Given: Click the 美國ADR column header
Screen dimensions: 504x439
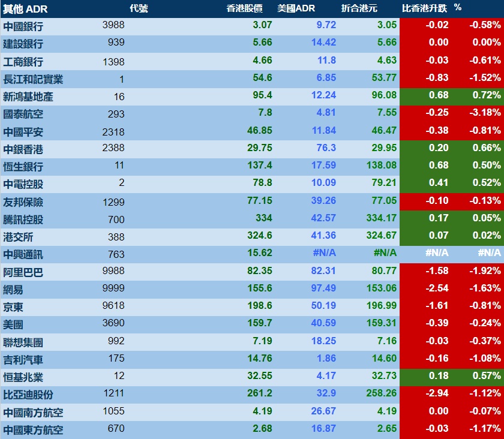Looking at the screenshot, I should tap(296, 8).
